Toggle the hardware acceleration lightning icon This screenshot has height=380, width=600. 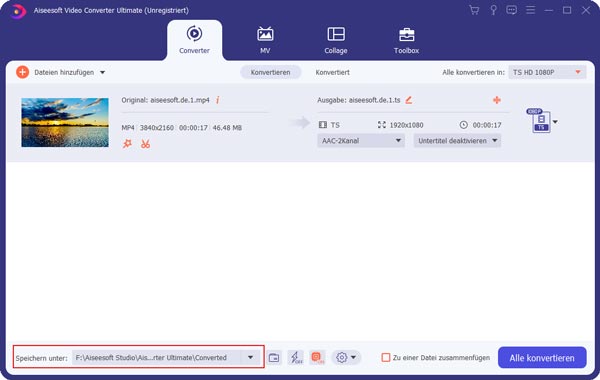[295, 358]
